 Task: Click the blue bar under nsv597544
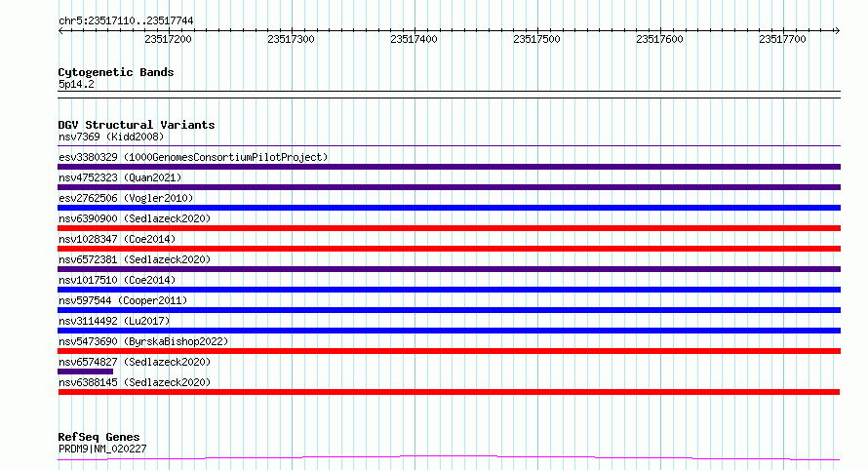tap(449, 310)
